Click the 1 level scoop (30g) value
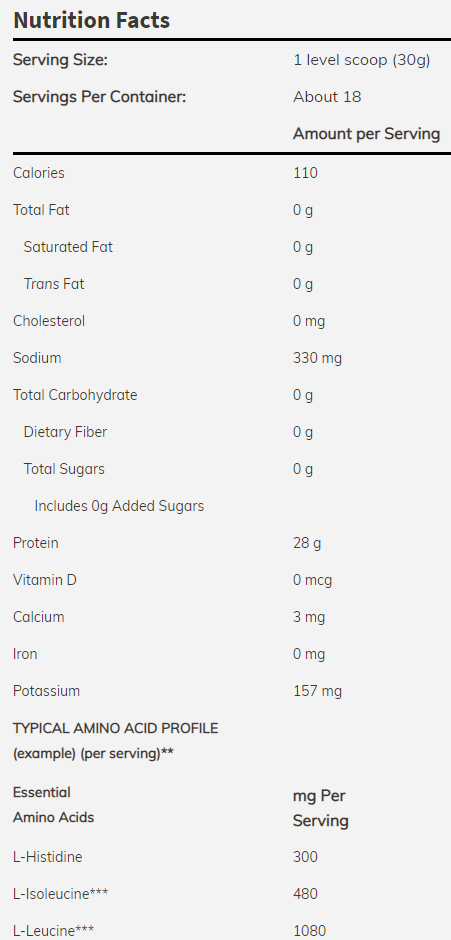The image size is (451, 940). pyautogui.click(x=362, y=61)
